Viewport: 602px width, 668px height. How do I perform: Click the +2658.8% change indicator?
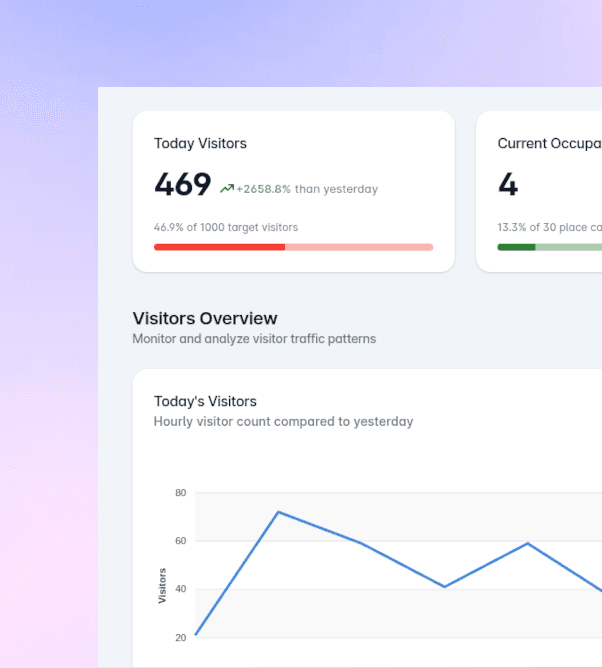[263, 189]
